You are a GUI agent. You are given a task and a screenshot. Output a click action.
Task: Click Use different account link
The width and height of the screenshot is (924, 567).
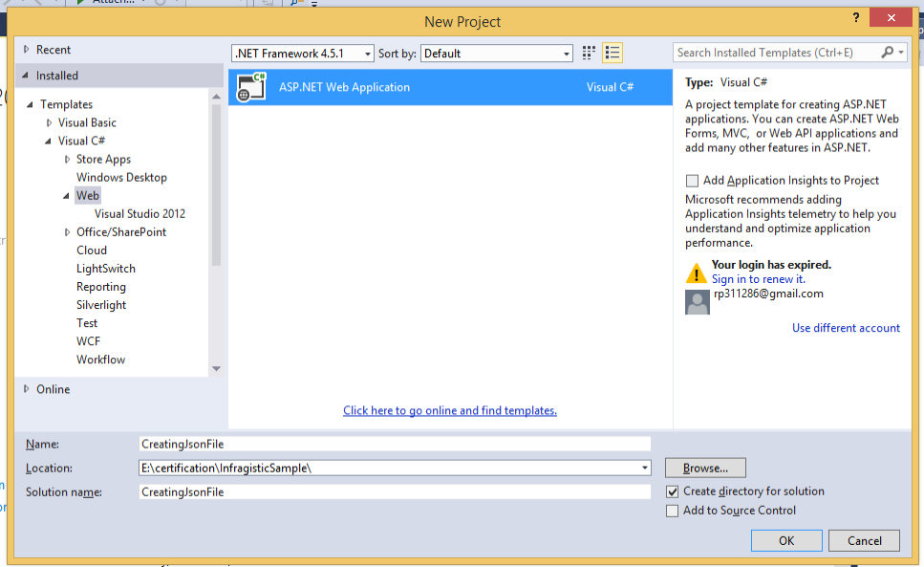846,328
